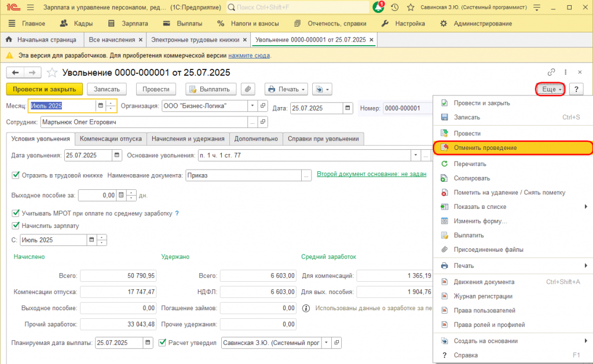The height and width of the screenshot is (364, 593).
Task: Expand the Печать dropdown button
Action: 286,89
